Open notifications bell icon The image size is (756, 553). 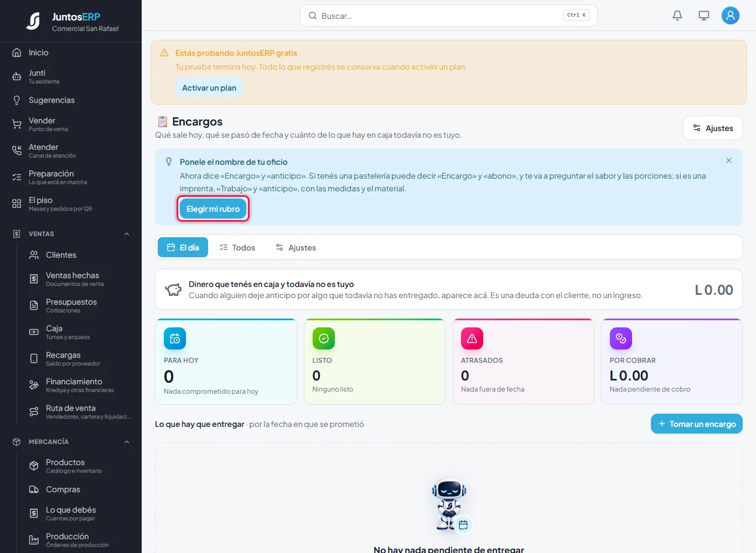(677, 15)
